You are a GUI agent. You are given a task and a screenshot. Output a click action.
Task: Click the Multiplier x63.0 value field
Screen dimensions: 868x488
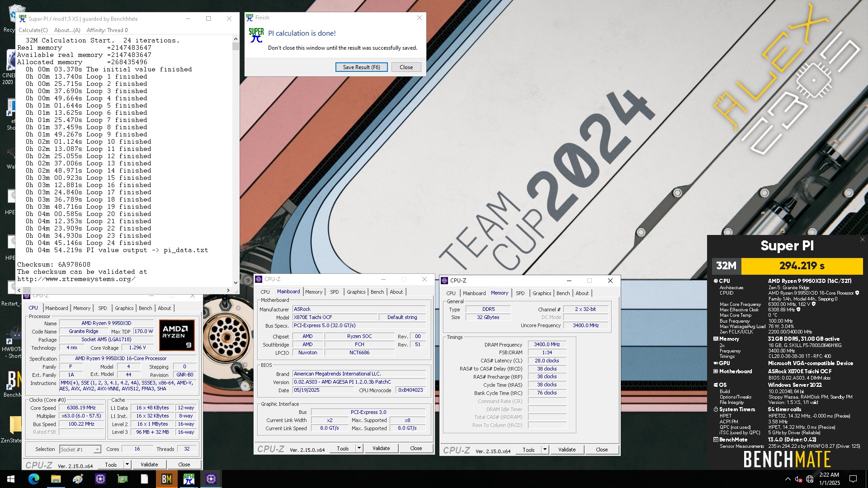81,416
